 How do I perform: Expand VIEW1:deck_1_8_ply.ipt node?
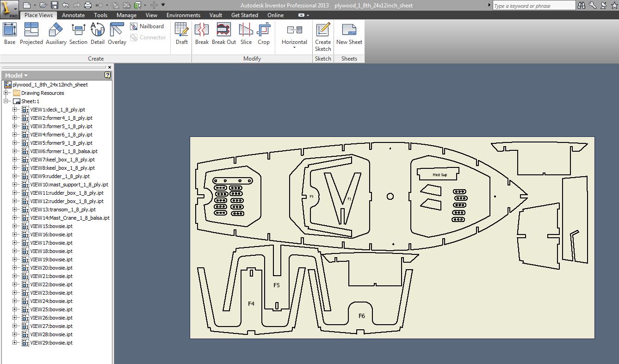click(15, 110)
